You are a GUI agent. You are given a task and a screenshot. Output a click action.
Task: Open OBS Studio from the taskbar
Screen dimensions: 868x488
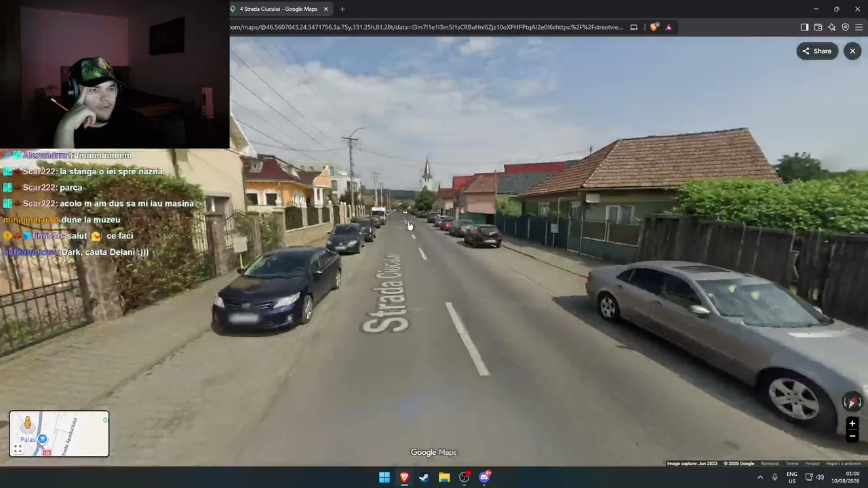[x=464, y=477]
